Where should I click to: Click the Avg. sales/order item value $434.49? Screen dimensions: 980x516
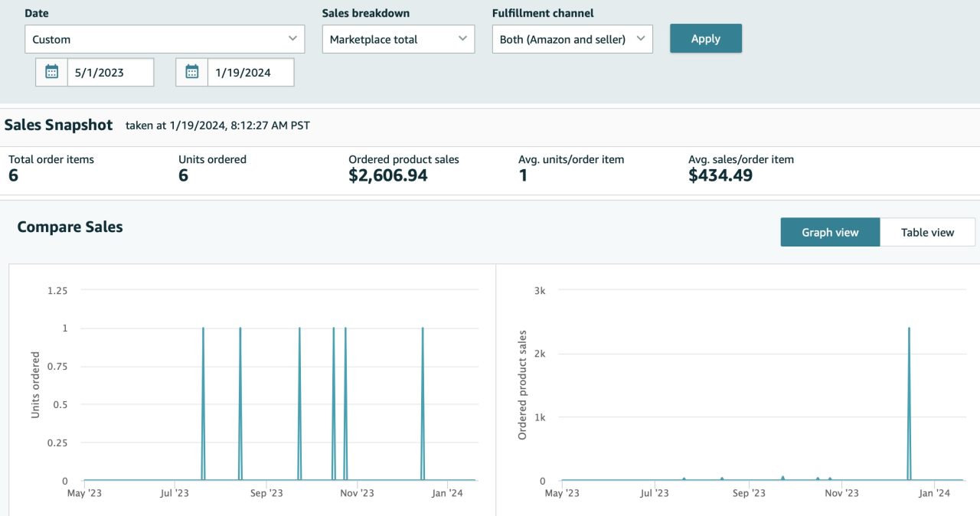click(720, 175)
